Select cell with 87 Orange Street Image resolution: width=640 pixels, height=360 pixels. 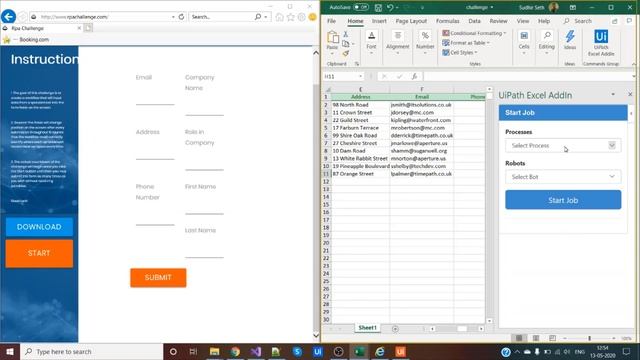pyautogui.click(x=360, y=174)
